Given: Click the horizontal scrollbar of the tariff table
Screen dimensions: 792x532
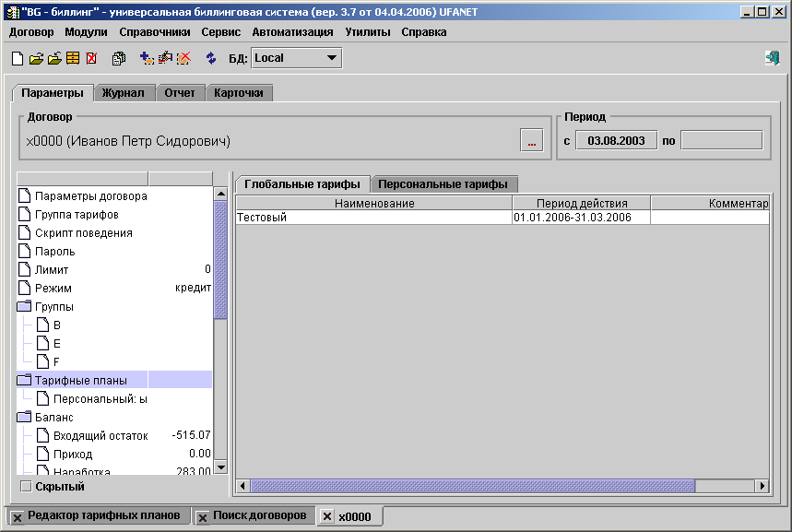Looking at the screenshot, I should (472, 486).
